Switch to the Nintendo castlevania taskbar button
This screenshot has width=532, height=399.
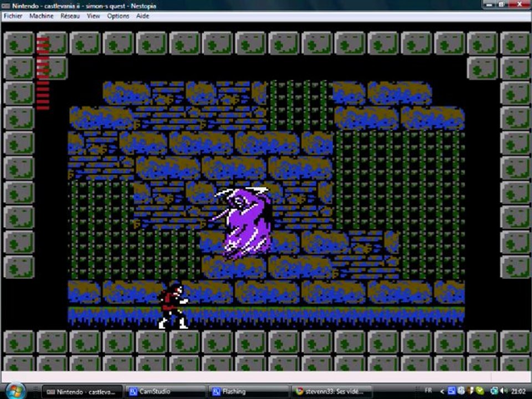[x=82, y=392]
